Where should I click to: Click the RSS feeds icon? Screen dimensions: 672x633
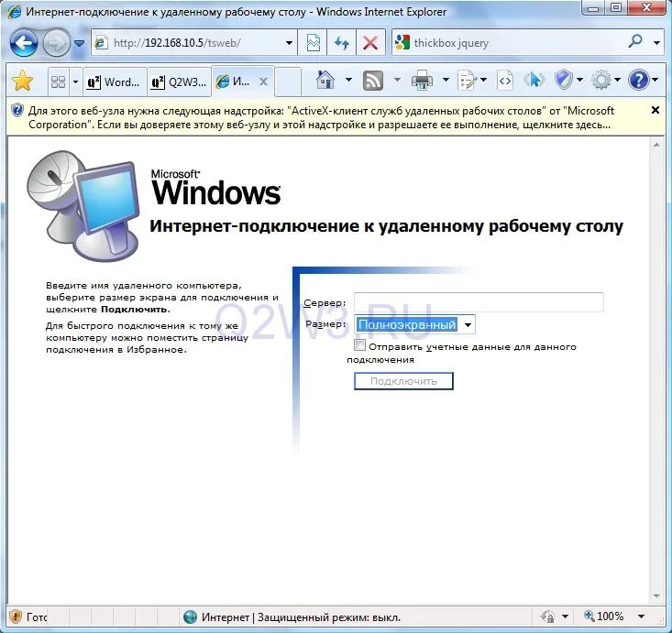(x=373, y=81)
